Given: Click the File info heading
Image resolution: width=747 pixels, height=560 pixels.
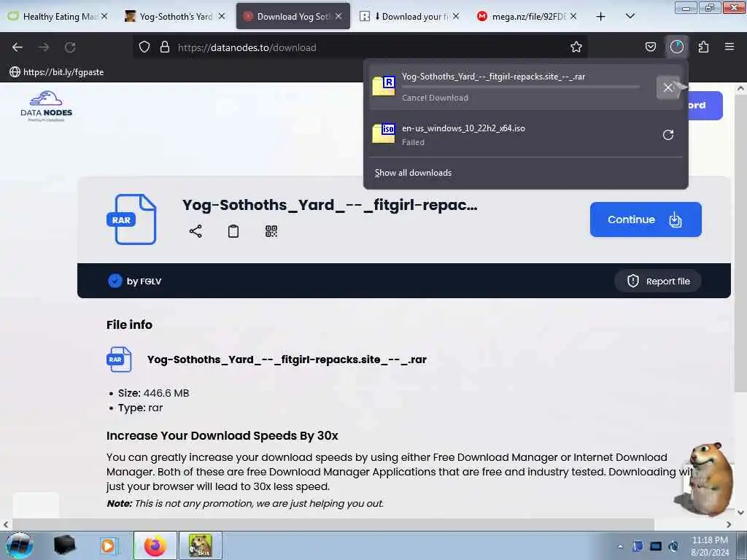Looking at the screenshot, I should pos(129,324).
